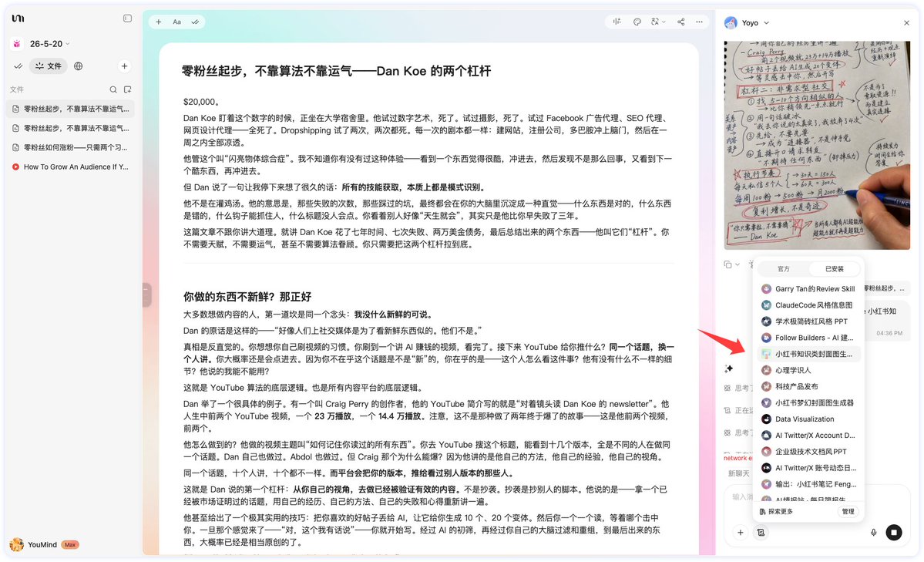
Task: Collapse the left sidebar panel icon
Action: (127, 19)
